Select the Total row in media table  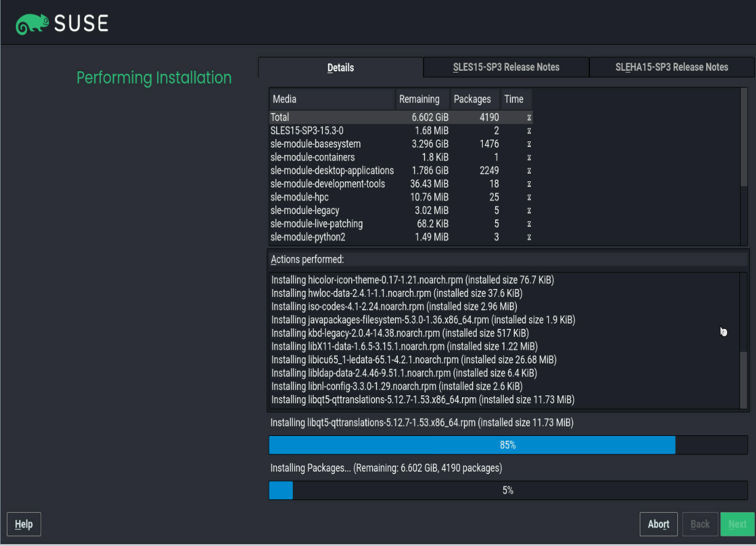401,117
